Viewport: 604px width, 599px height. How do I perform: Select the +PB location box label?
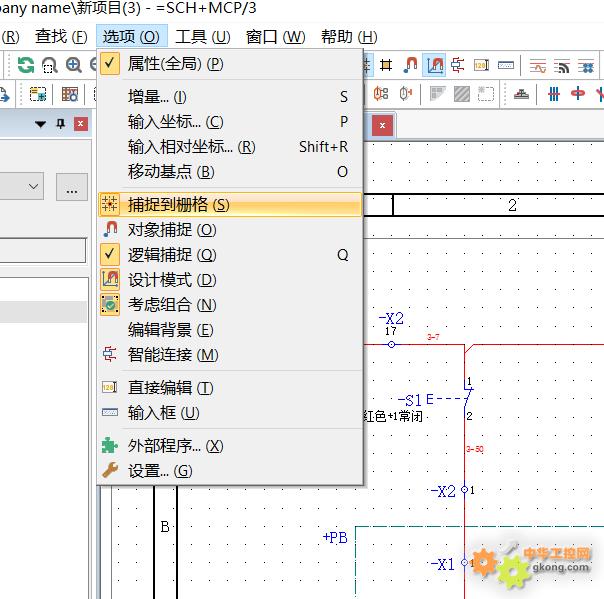coord(335,537)
